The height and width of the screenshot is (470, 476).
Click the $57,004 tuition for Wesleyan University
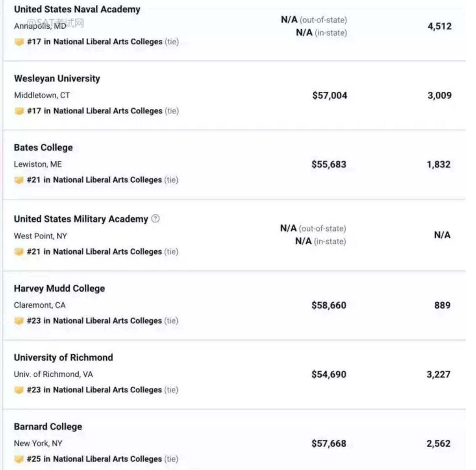click(x=330, y=95)
